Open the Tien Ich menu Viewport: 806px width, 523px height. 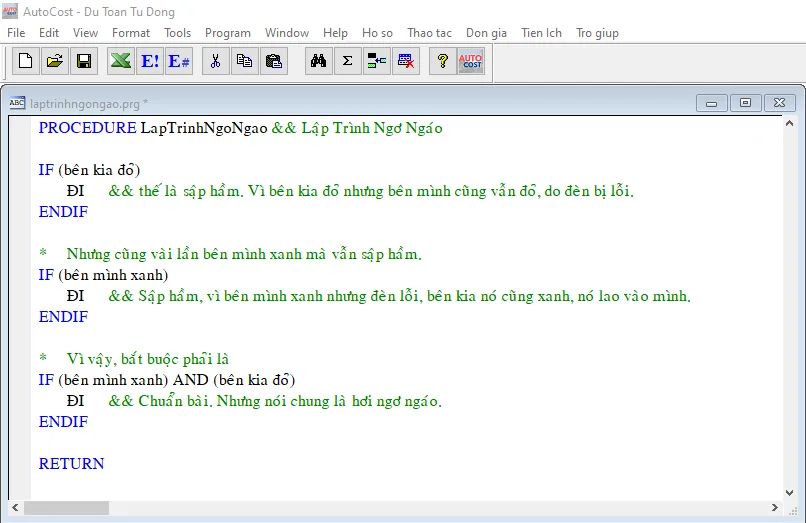point(541,33)
